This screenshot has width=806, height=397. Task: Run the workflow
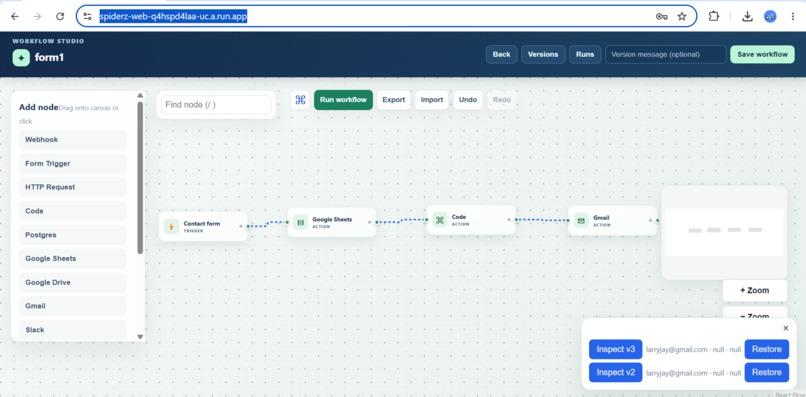click(343, 100)
